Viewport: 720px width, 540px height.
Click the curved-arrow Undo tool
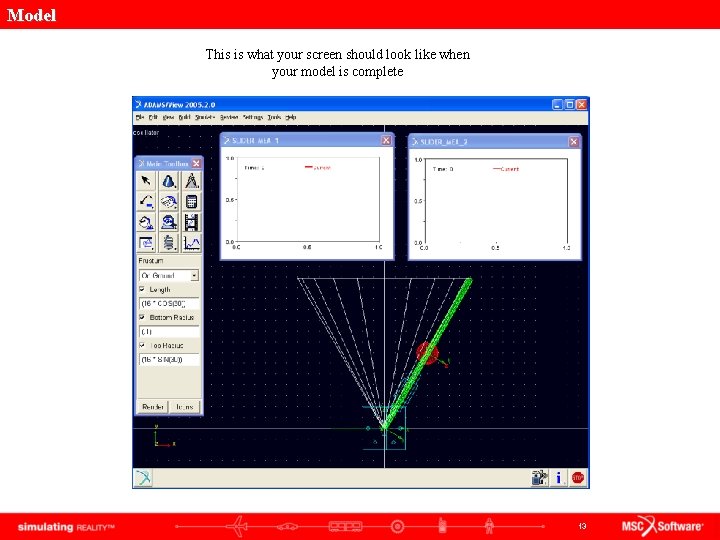pos(146,202)
